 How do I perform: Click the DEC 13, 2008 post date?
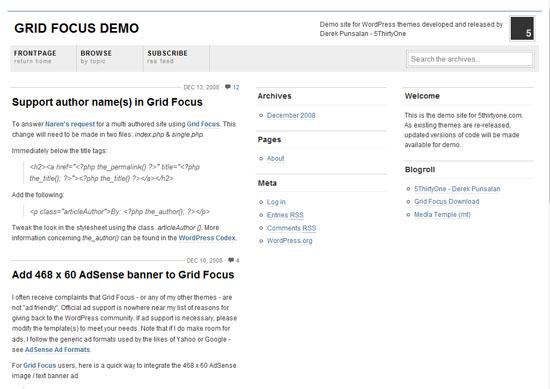tap(201, 87)
